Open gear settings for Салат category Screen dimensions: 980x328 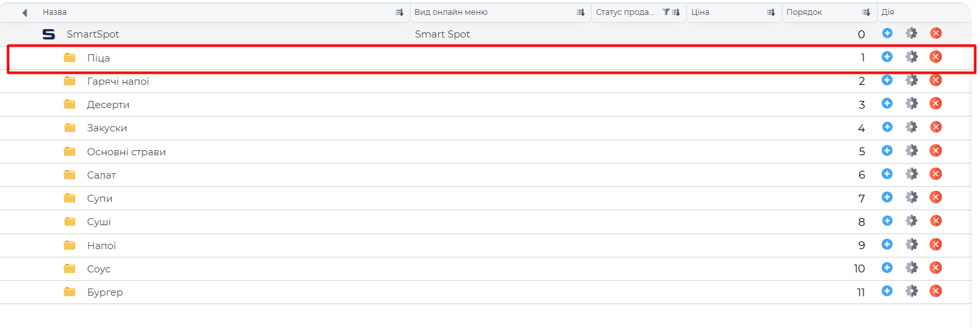tap(911, 174)
